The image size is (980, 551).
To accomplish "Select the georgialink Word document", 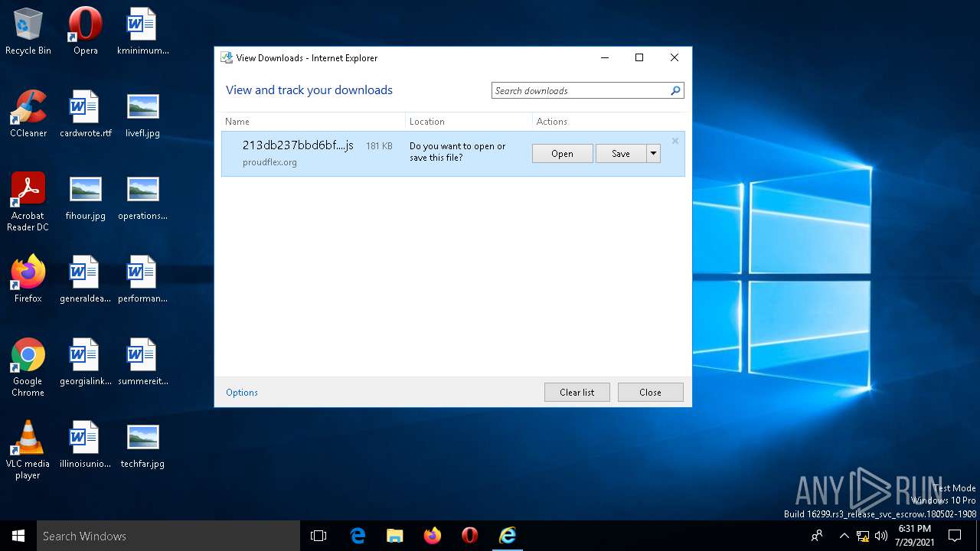I will click(85, 361).
